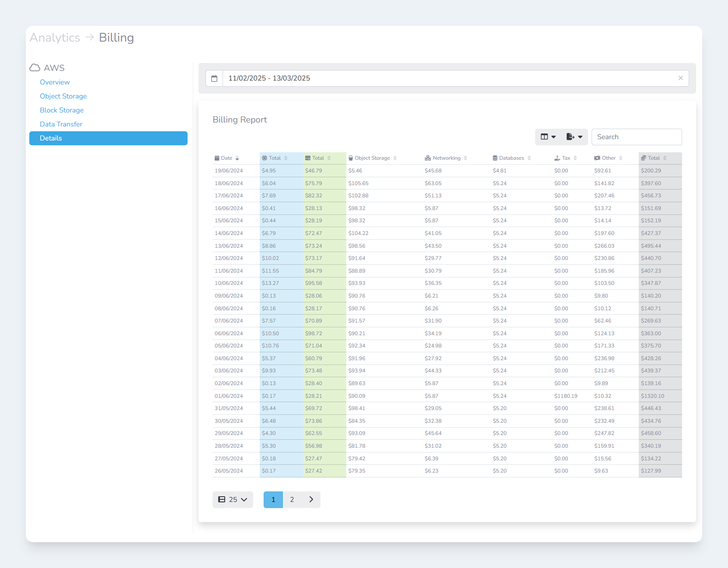Click the next page arrow
728x568 pixels.
click(311, 500)
